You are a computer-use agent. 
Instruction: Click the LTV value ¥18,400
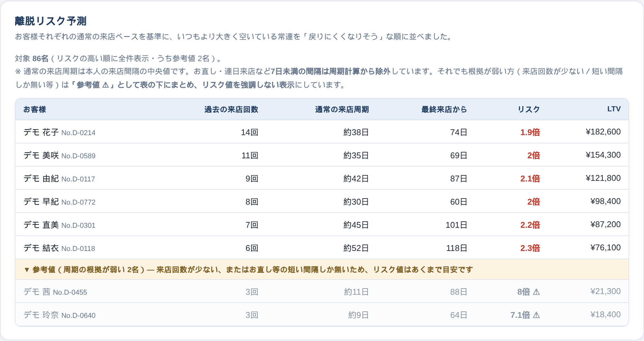point(605,315)
